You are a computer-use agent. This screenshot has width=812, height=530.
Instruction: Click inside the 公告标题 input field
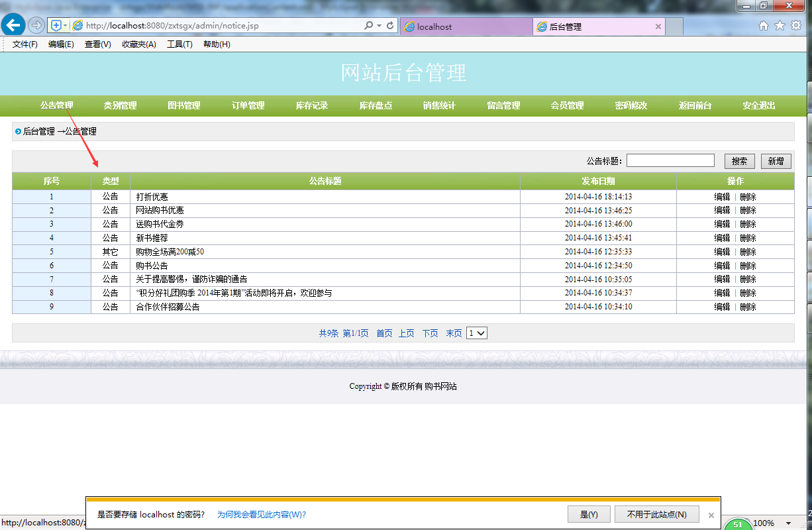point(670,160)
